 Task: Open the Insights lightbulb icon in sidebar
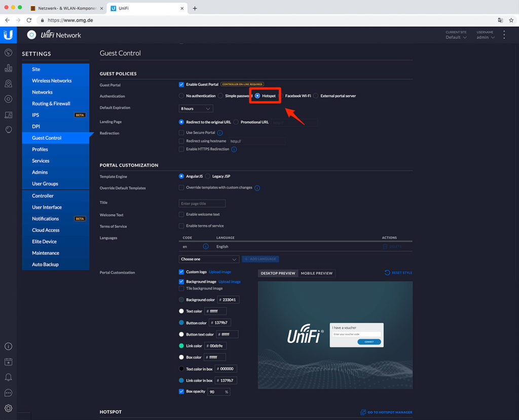pos(8,129)
